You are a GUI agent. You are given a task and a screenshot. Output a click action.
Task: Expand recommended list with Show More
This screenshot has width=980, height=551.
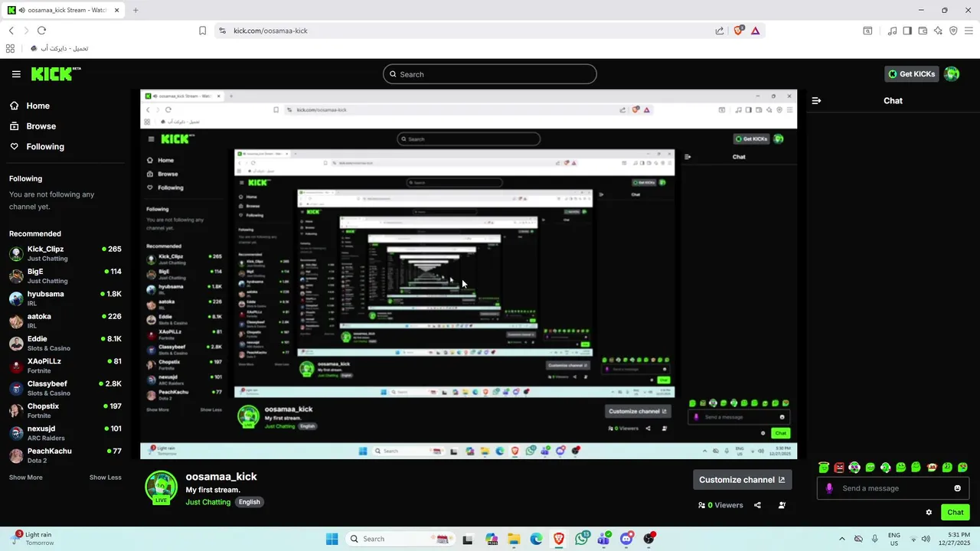(x=26, y=478)
